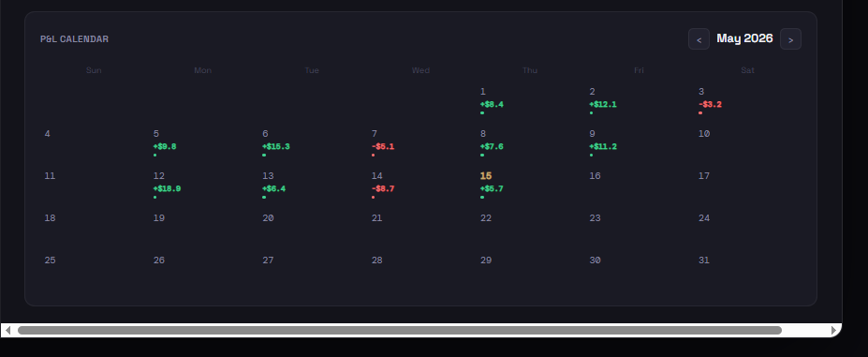Click the Mon weekday header

pyautogui.click(x=202, y=70)
